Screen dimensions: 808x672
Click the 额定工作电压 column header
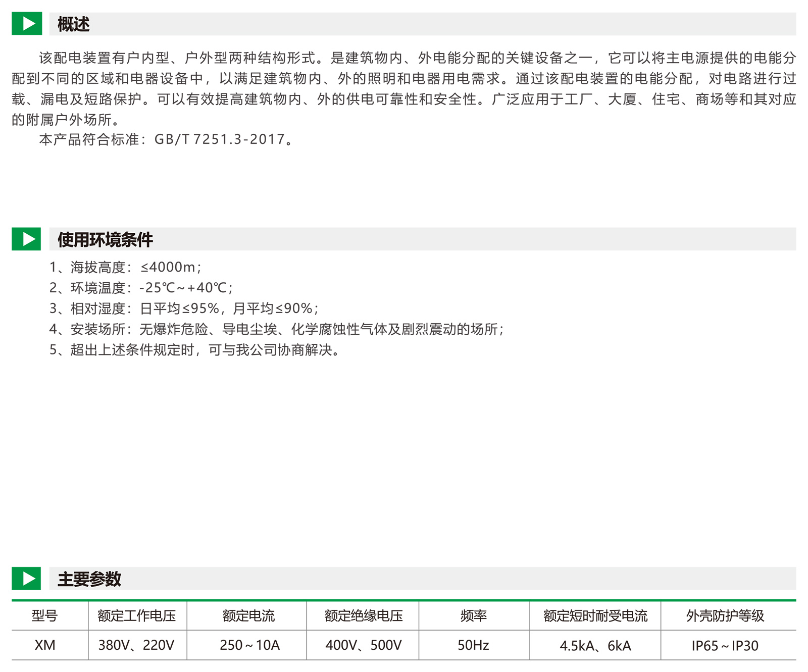tap(137, 615)
